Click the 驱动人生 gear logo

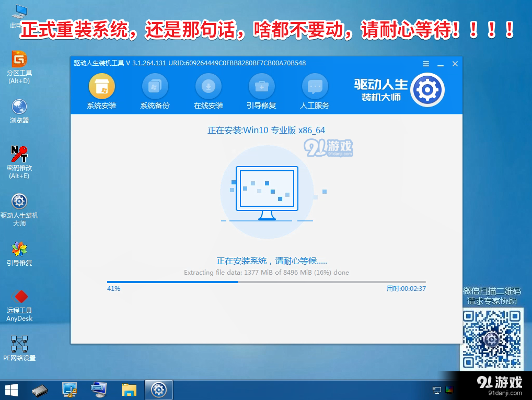click(x=427, y=90)
